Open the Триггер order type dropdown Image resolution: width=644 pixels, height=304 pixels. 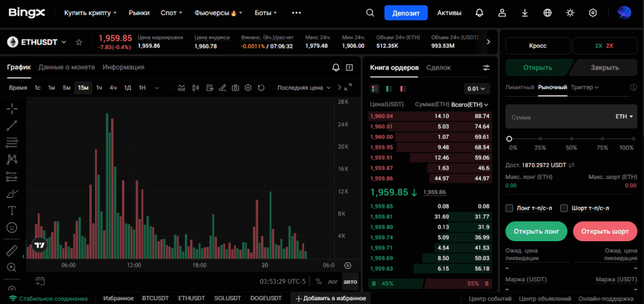(x=584, y=87)
